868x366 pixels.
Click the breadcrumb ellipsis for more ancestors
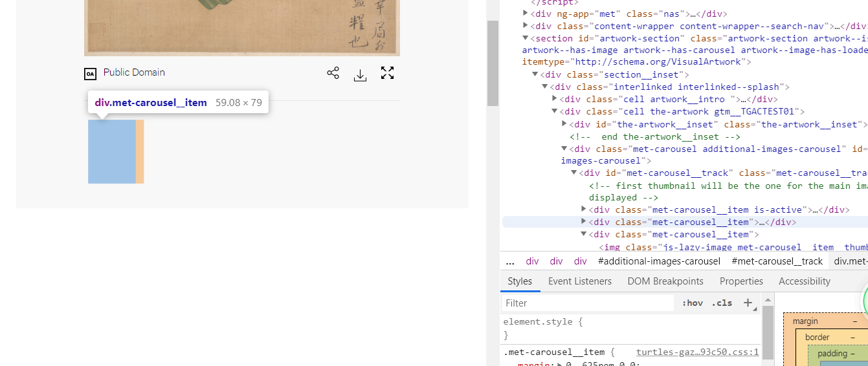point(510,261)
